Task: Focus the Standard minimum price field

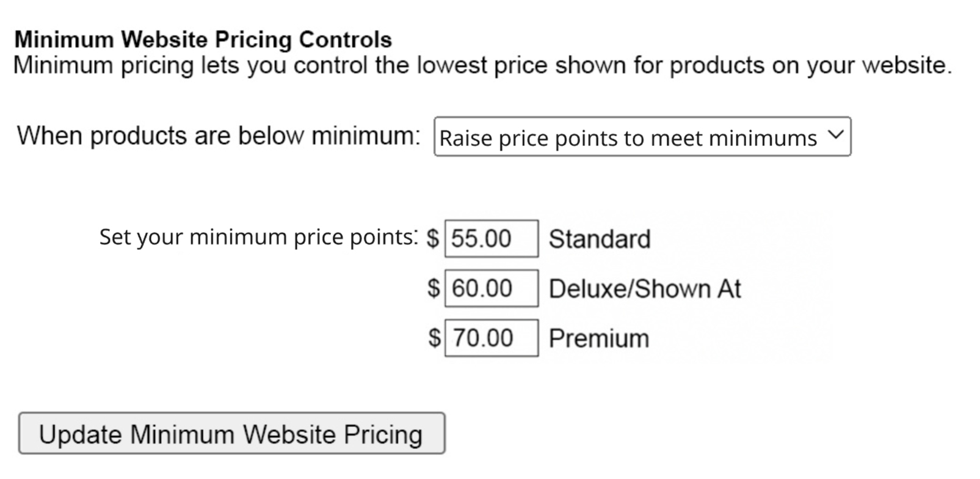Action: tap(491, 238)
